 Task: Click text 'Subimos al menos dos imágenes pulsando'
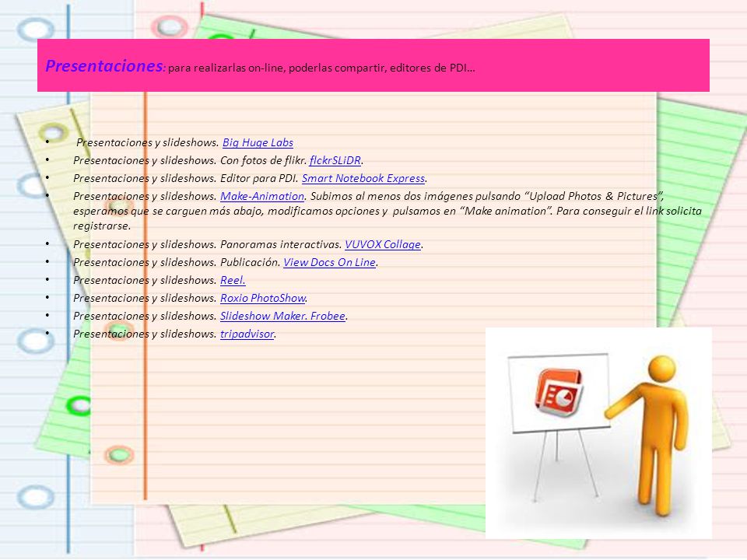pos(416,196)
